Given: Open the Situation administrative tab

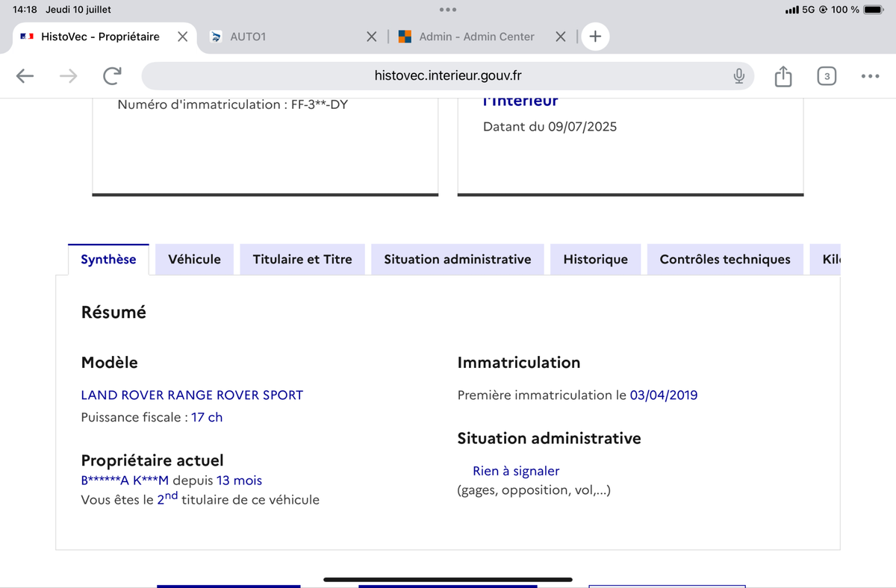Looking at the screenshot, I should (458, 260).
